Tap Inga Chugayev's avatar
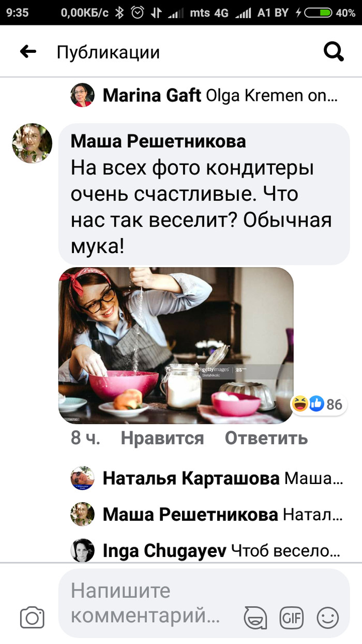Viewport: 362px width, 644px height. pyautogui.click(x=82, y=550)
